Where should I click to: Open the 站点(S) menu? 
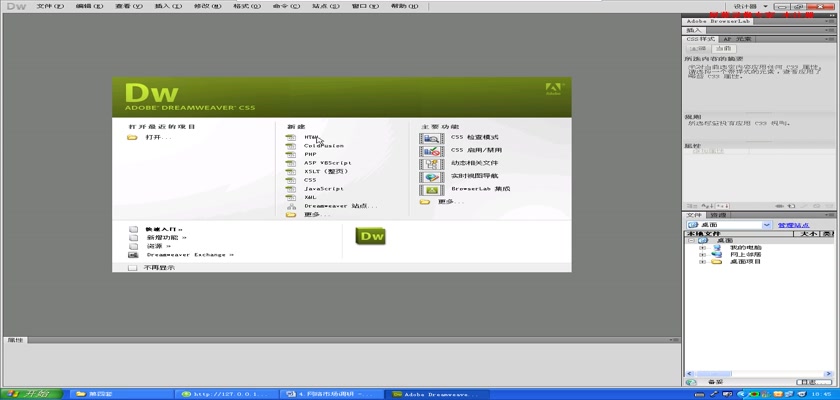coord(326,6)
